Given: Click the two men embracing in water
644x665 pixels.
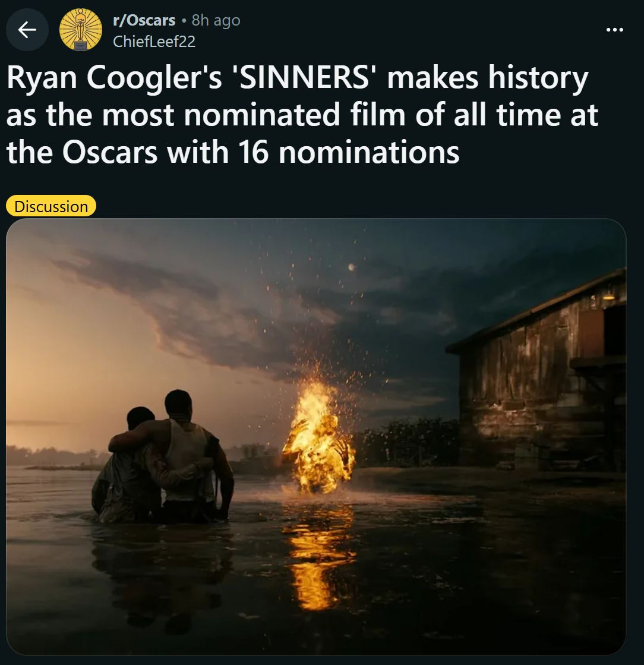Looking at the screenshot, I should [163, 457].
